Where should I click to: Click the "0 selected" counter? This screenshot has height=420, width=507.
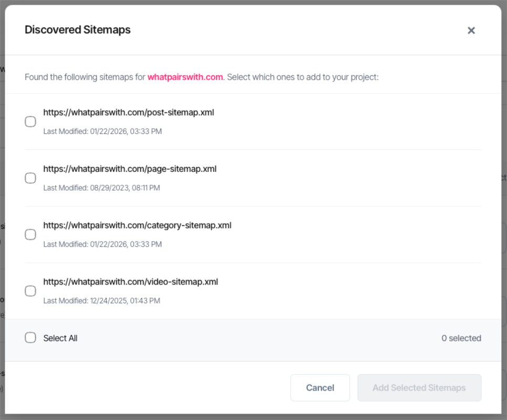[461, 338]
